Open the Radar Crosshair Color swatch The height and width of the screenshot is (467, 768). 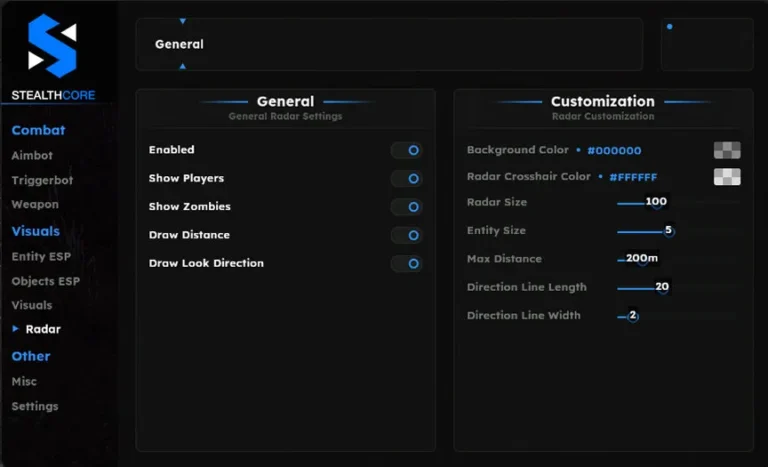pyautogui.click(x=727, y=177)
